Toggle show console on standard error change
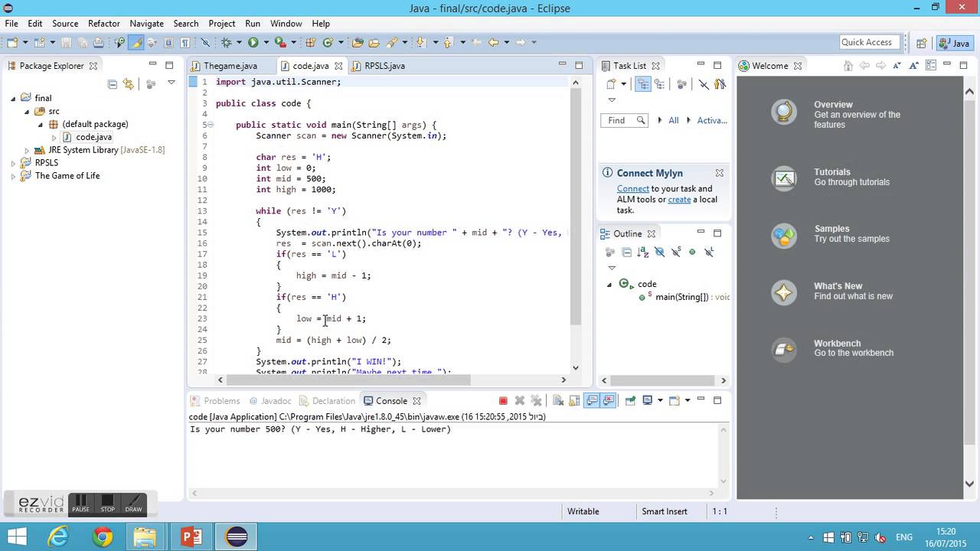This screenshot has width=980, height=551. click(609, 400)
